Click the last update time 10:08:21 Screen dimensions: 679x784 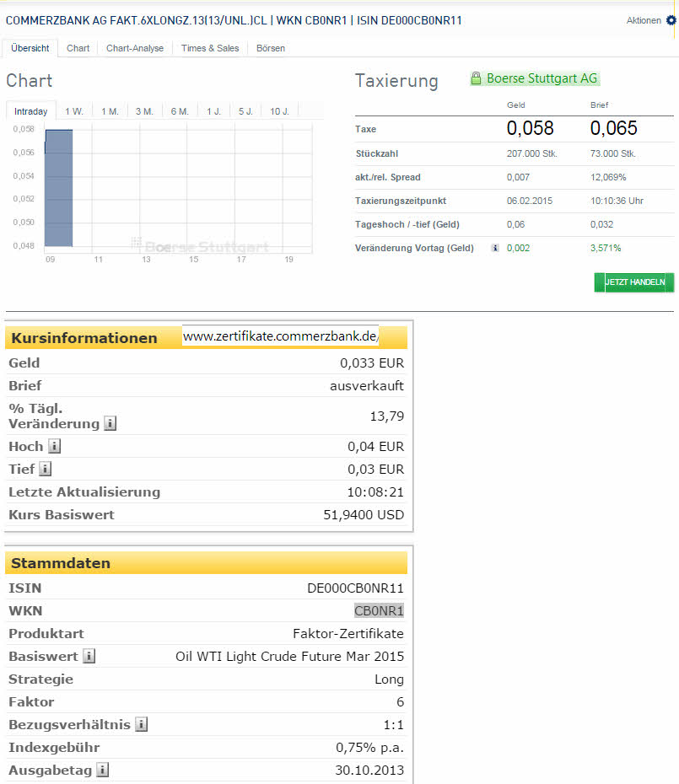pyautogui.click(x=375, y=492)
